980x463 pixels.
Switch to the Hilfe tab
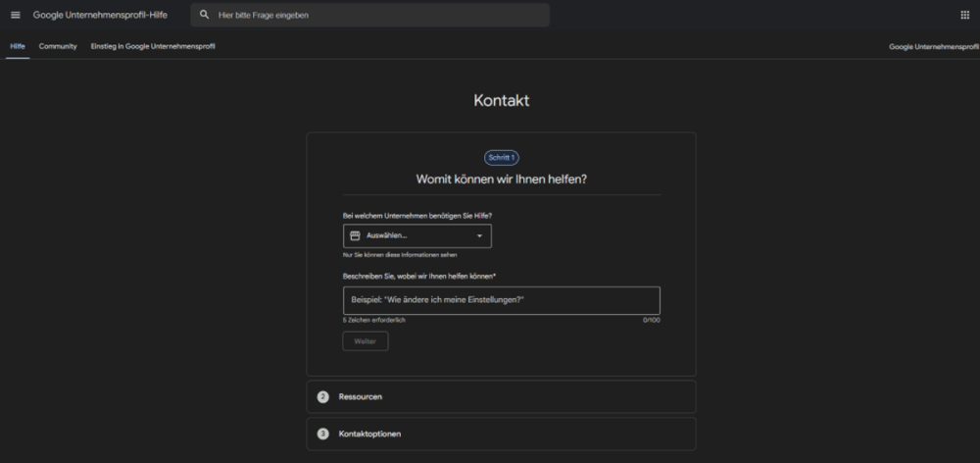pyautogui.click(x=18, y=46)
